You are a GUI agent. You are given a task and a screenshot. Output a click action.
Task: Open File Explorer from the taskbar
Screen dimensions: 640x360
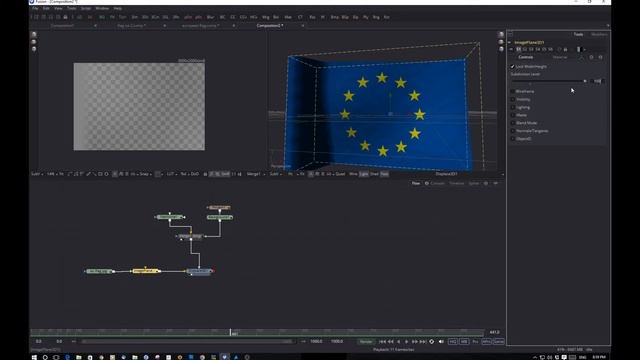pos(79,357)
